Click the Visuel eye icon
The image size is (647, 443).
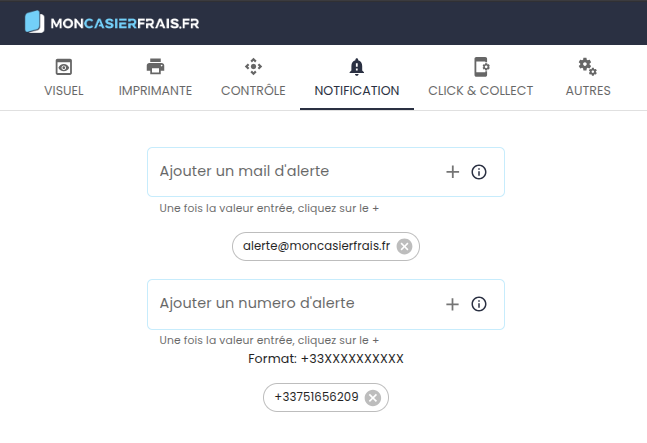coord(64,67)
